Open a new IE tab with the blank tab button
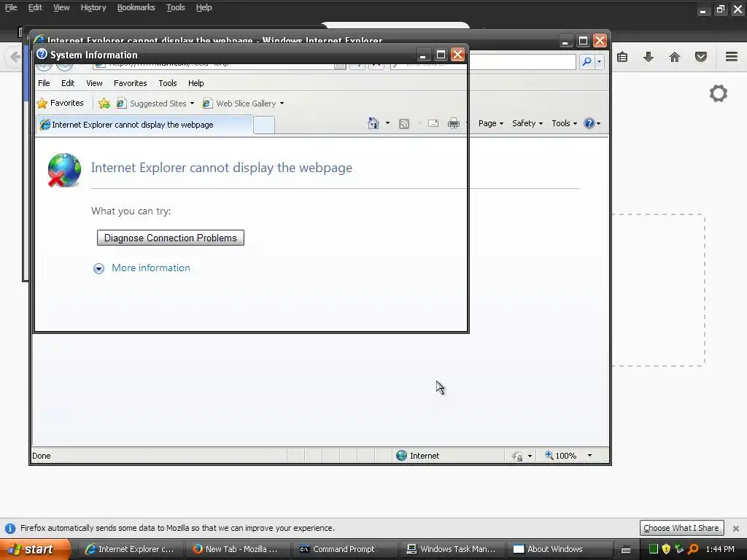 click(x=264, y=125)
